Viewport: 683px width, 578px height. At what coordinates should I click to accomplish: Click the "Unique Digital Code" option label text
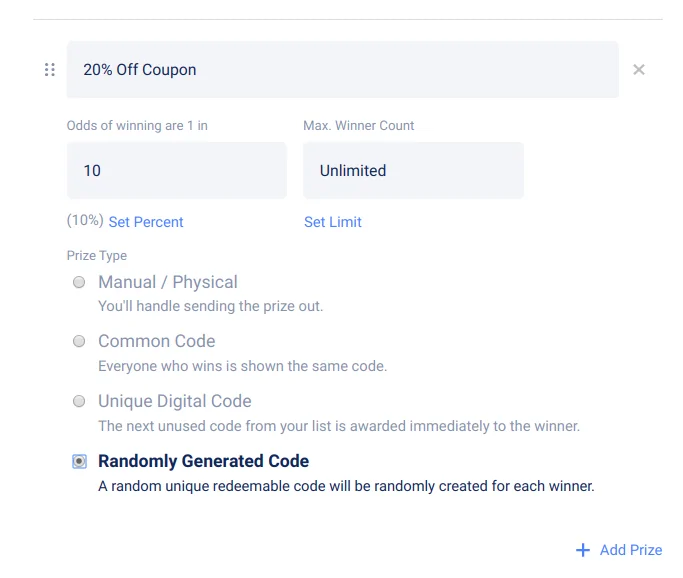point(175,402)
